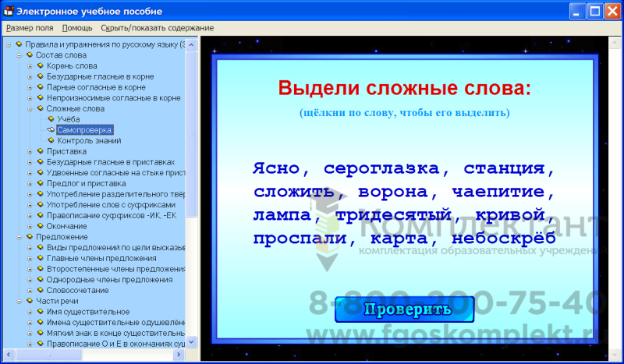
Task: Click the icon next to Непроизносимые согласные в корне
Action: [41, 97]
